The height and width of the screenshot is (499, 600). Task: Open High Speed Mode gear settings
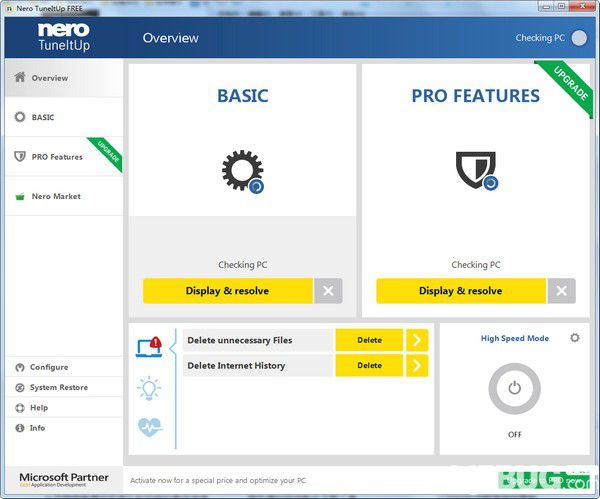tap(575, 338)
